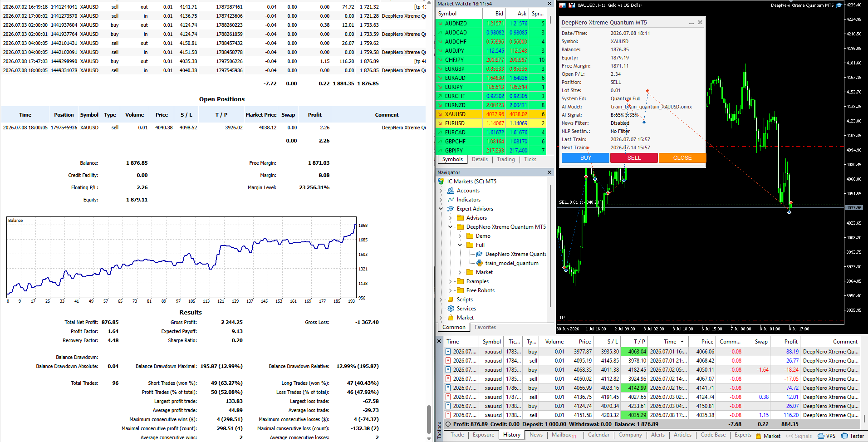
Task: Click the GBPCHF symbol in Market Watch
Action: [x=455, y=142]
